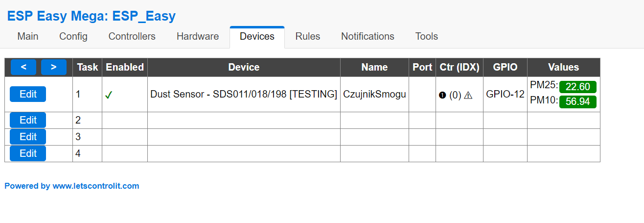Switch to the Config tab

(x=73, y=36)
